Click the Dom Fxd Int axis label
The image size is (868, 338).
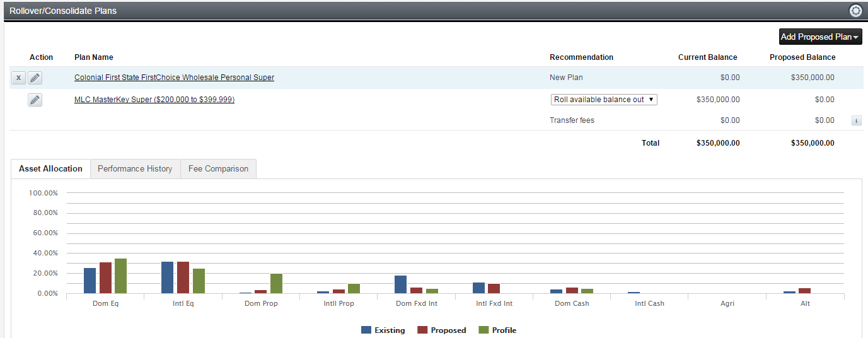[x=416, y=303]
